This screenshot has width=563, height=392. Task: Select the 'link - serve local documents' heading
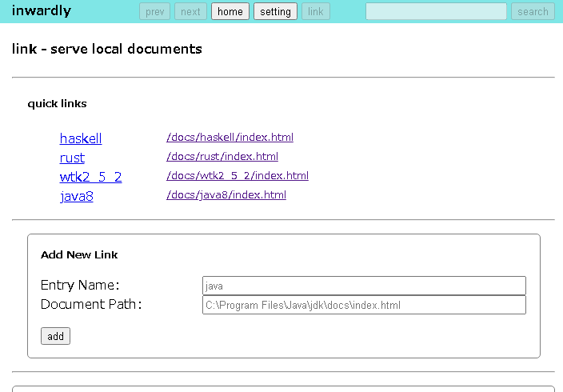(x=107, y=49)
